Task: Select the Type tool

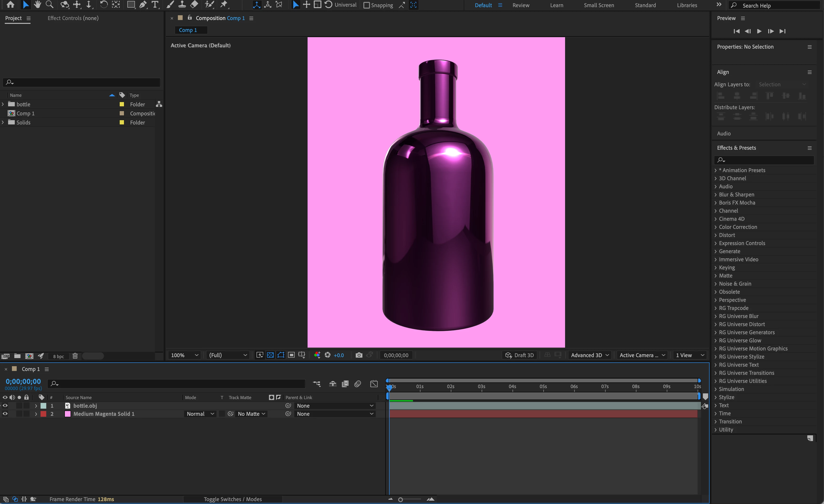Action: (x=155, y=4)
